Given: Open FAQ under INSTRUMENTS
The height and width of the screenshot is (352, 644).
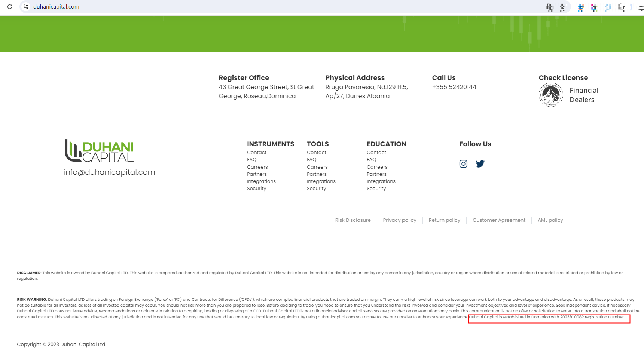Looking at the screenshot, I should (x=252, y=160).
